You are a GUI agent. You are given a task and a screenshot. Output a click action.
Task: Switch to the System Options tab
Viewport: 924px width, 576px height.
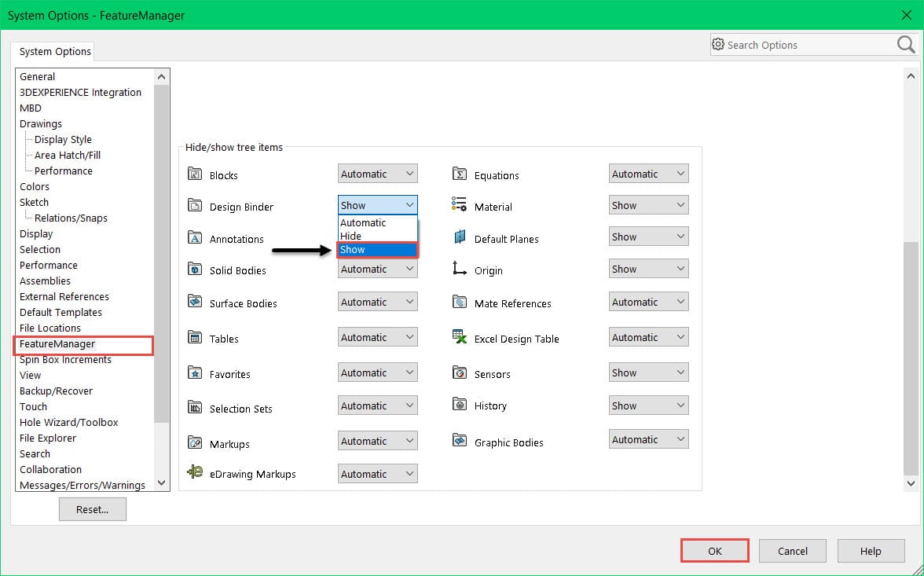coord(53,51)
